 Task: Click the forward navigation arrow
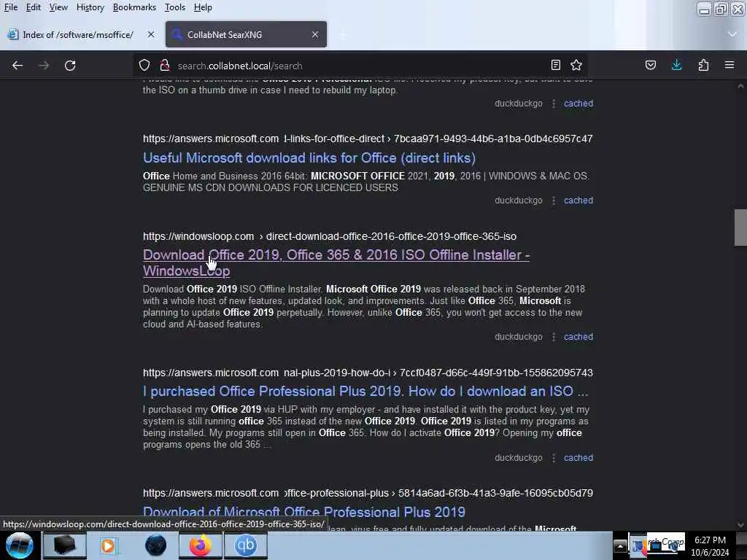[x=44, y=65]
